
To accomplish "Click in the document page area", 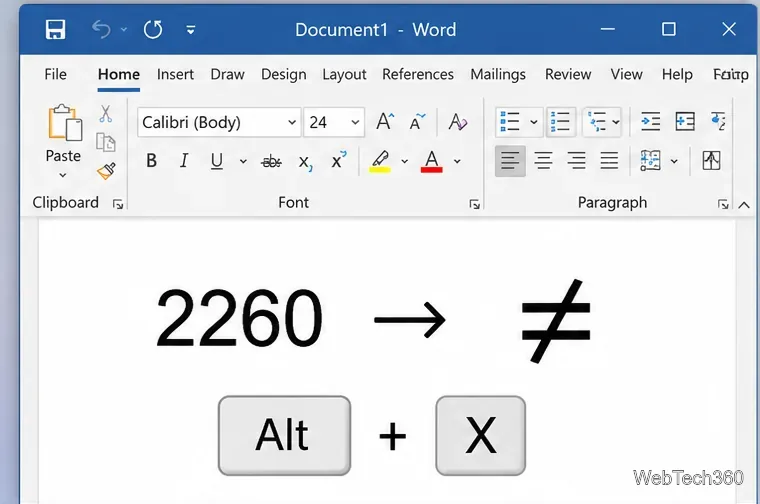I will tap(386, 361).
